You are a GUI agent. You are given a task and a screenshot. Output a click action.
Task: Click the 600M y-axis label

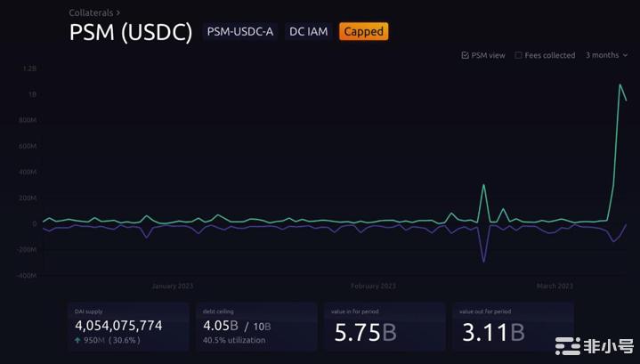[x=28, y=146]
